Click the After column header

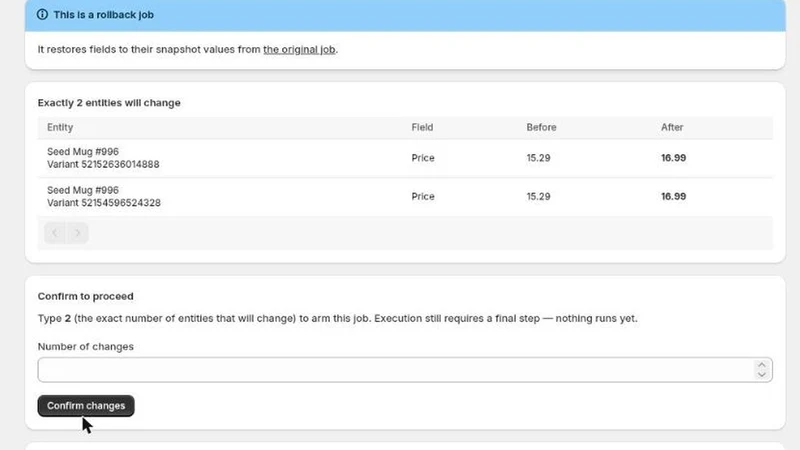[672, 127]
